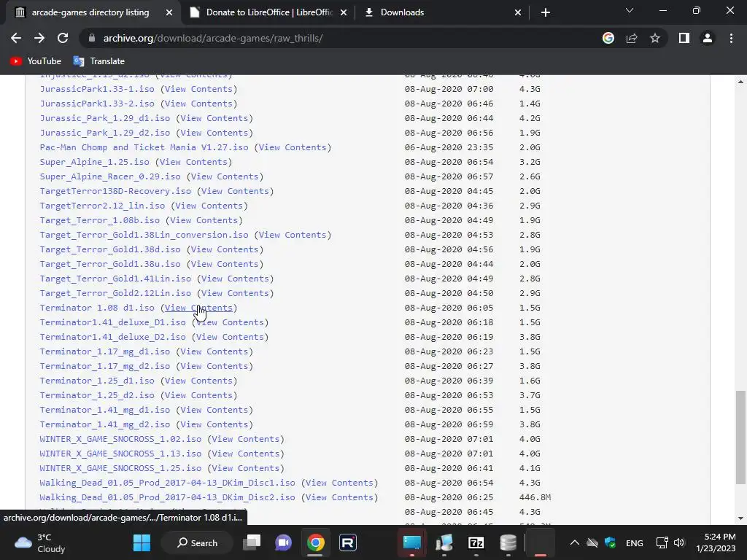Screen dimensions: 747x560
Task: Download JurassicPark1.33-1.iso
Action: [97, 89]
